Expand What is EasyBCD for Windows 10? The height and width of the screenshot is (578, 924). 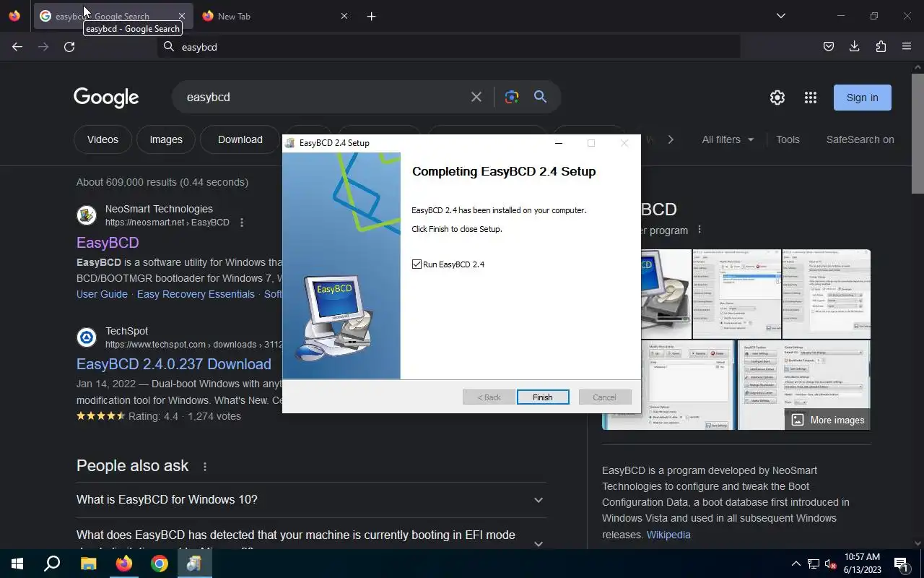(311, 500)
